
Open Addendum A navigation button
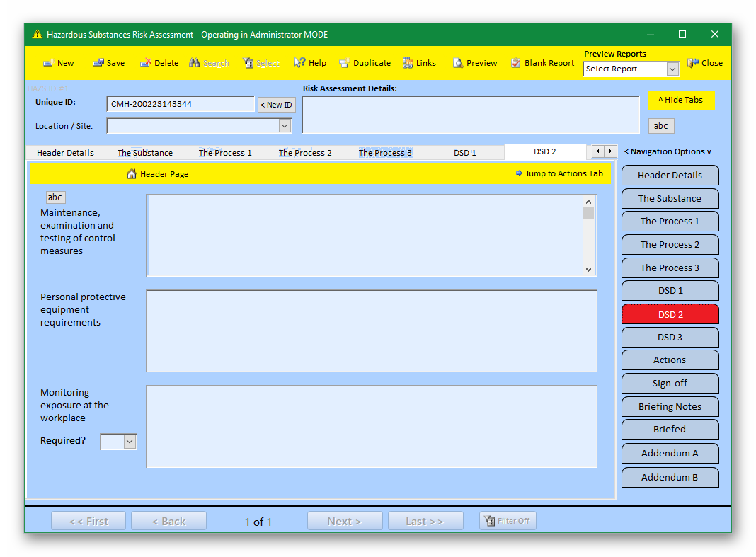(670, 454)
